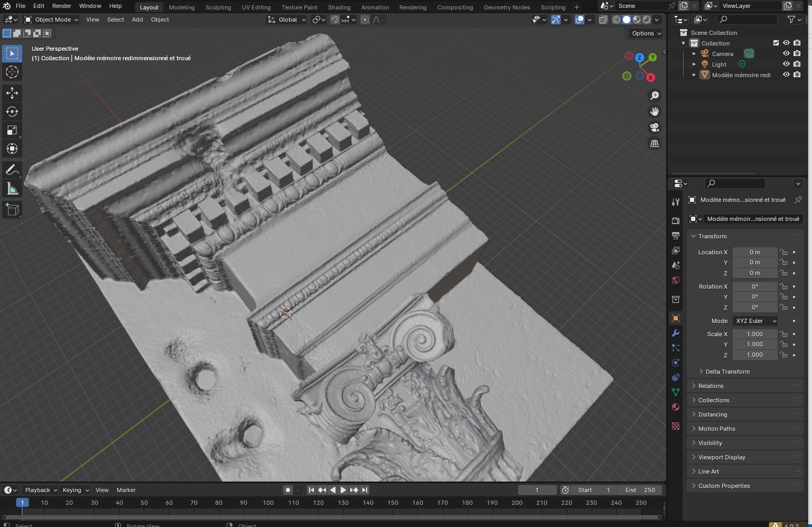Click the End frame field

coord(640,490)
